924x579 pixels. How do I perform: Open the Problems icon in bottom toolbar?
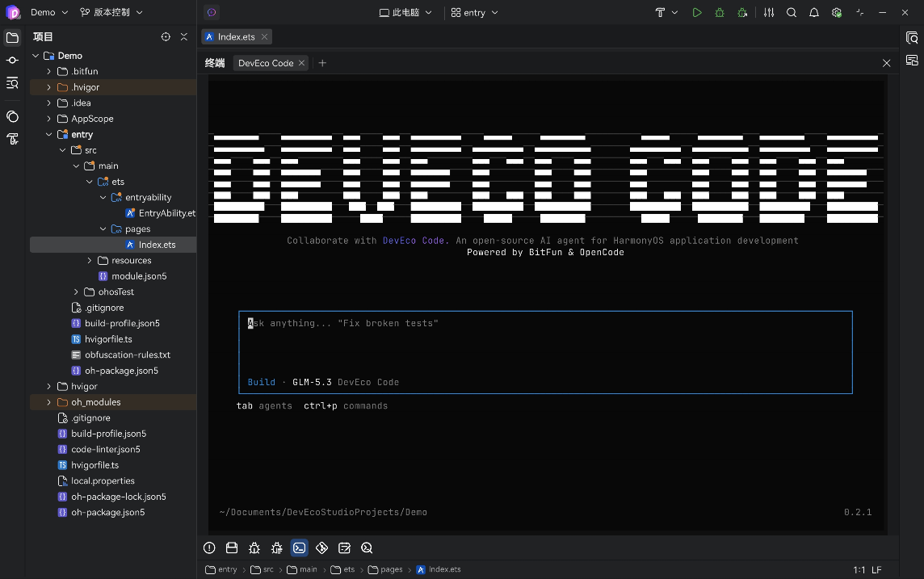209,548
